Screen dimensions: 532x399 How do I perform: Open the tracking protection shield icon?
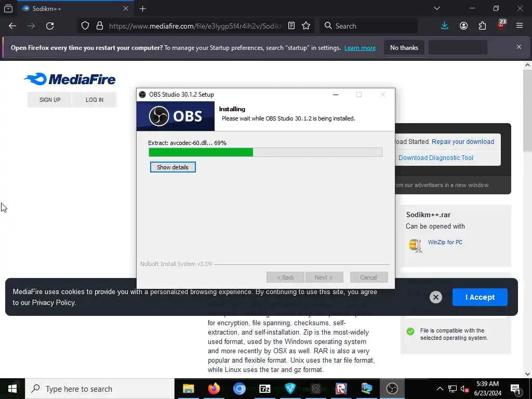pos(85,26)
